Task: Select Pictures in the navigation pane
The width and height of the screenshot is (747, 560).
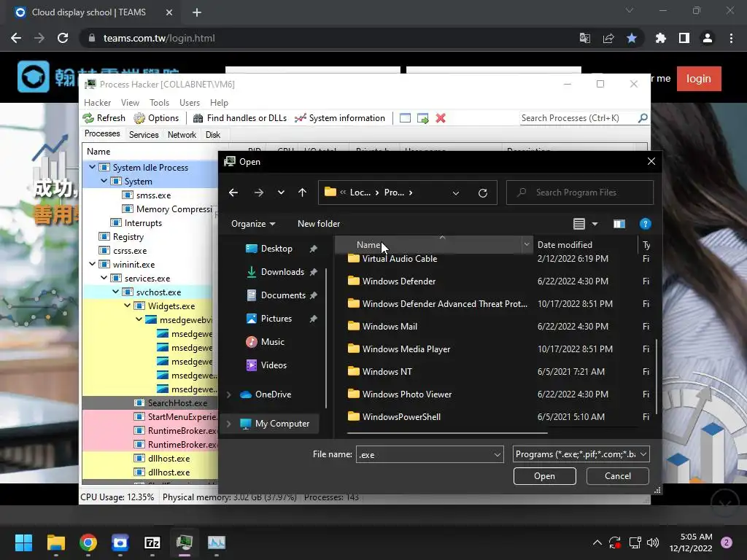Action: pos(276,319)
